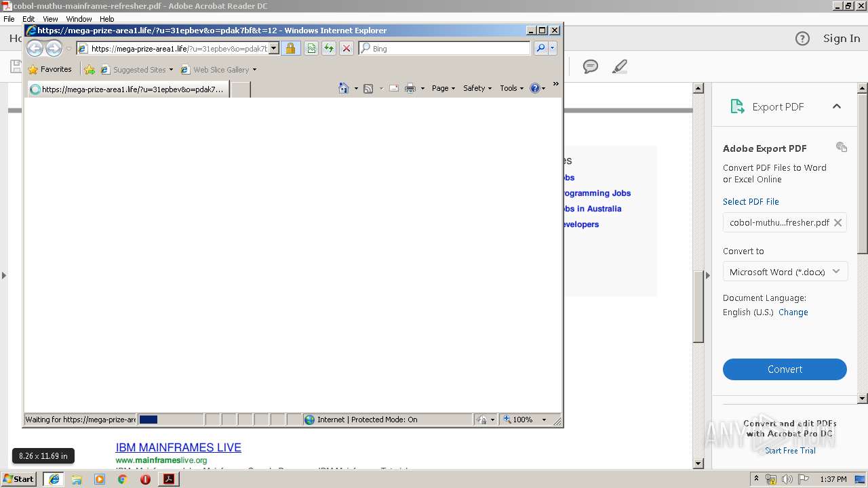The image size is (868, 488).
Task: Open Acrobat Help menu
Action: [x=107, y=19]
